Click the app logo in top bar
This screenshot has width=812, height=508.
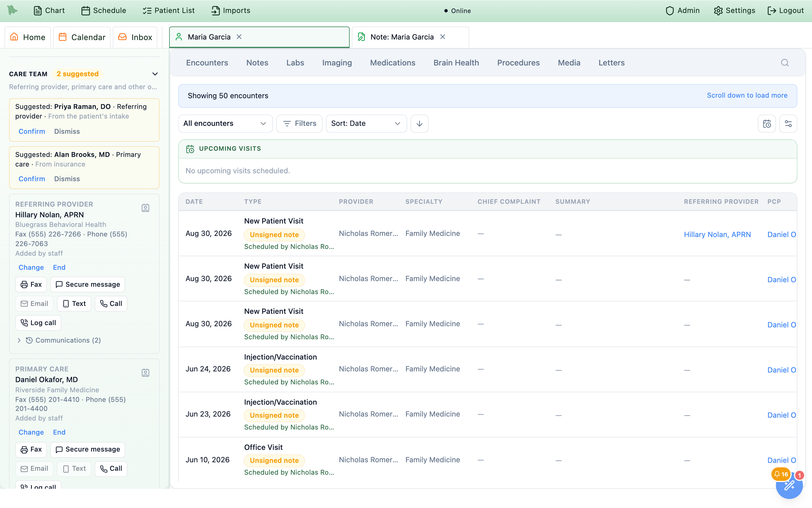(12, 10)
